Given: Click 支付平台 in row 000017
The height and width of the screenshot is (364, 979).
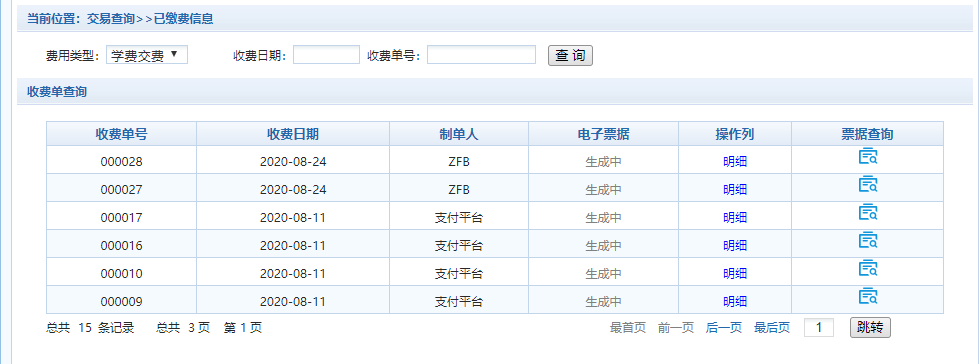Looking at the screenshot, I should (459, 218).
